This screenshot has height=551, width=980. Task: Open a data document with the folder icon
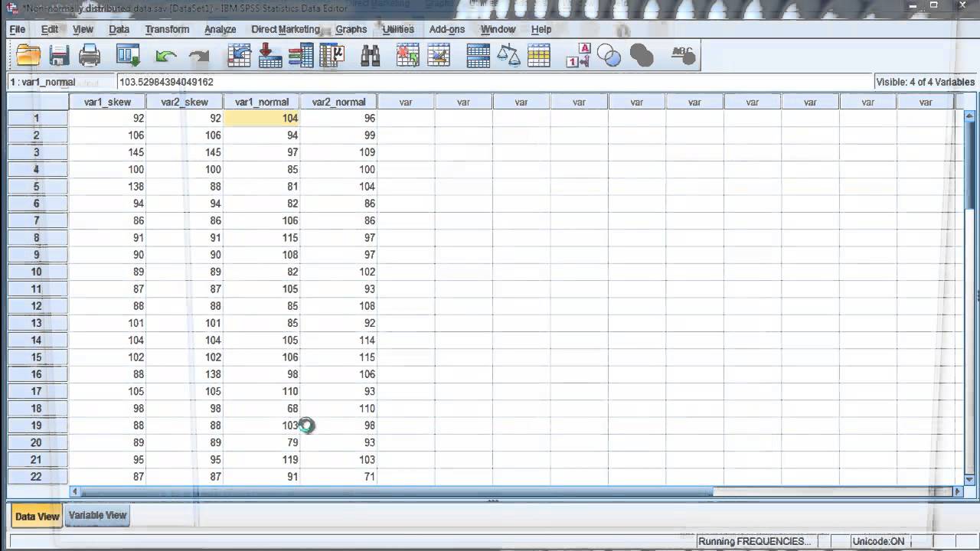[28, 55]
